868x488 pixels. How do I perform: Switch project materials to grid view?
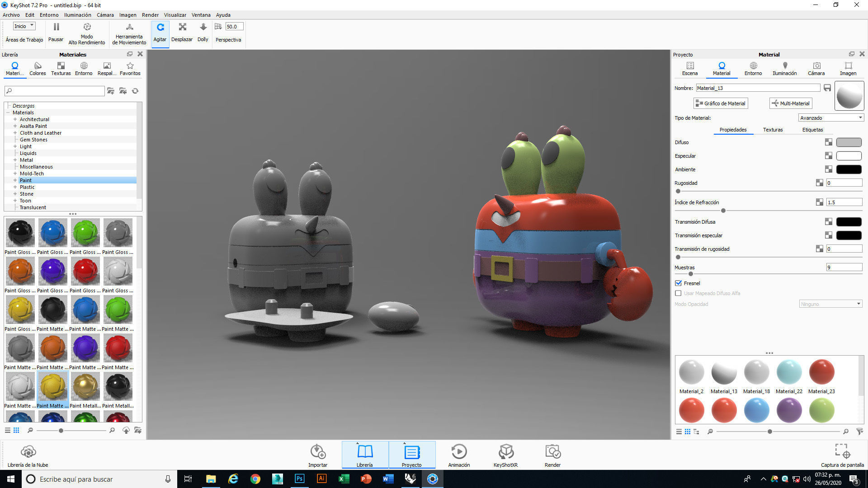pyautogui.click(x=688, y=432)
